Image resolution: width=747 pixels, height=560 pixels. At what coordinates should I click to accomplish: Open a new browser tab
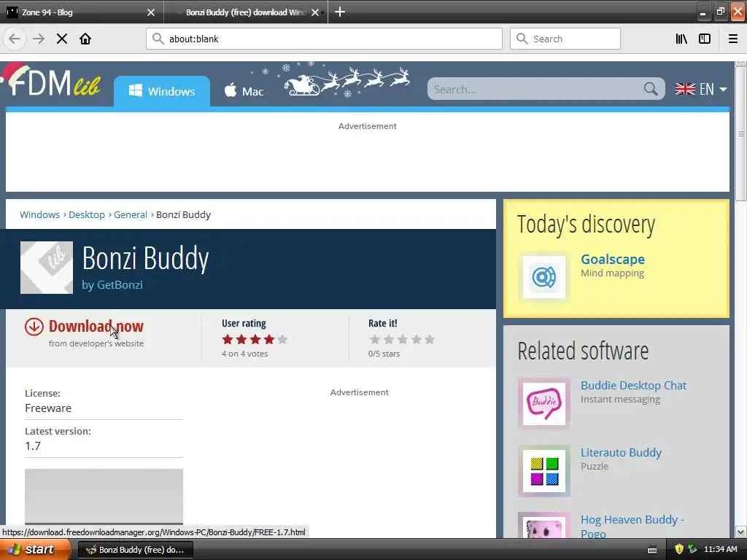click(x=340, y=12)
